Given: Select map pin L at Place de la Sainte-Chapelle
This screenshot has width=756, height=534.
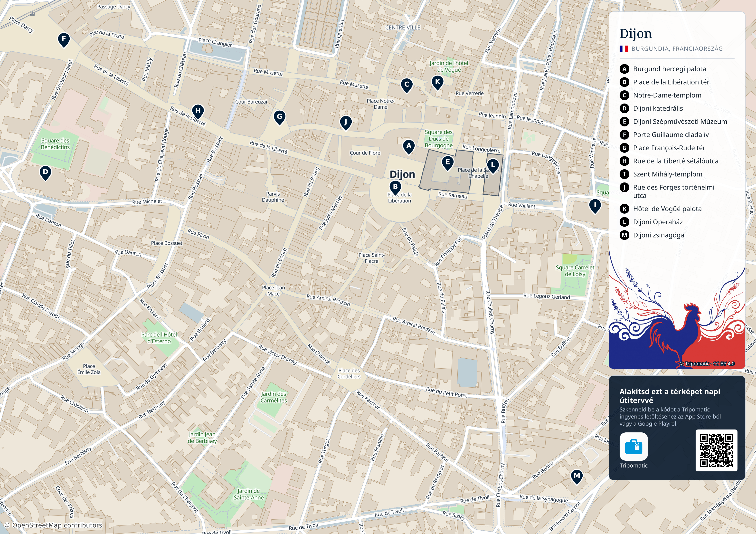Looking at the screenshot, I should [x=493, y=166].
